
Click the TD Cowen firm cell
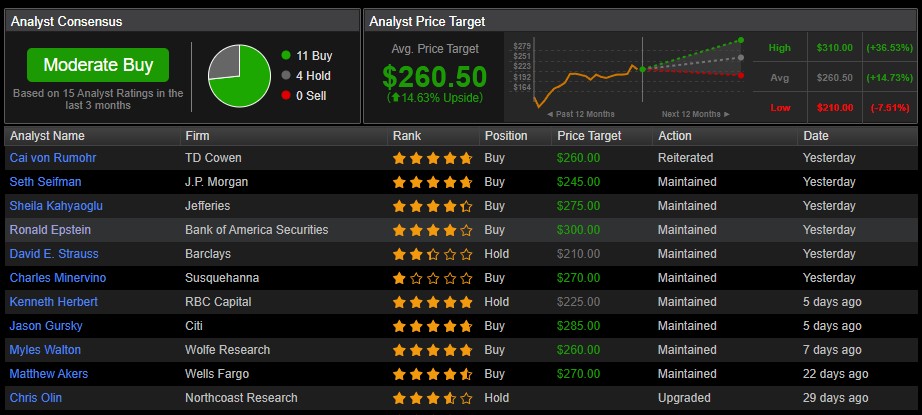tap(213, 158)
